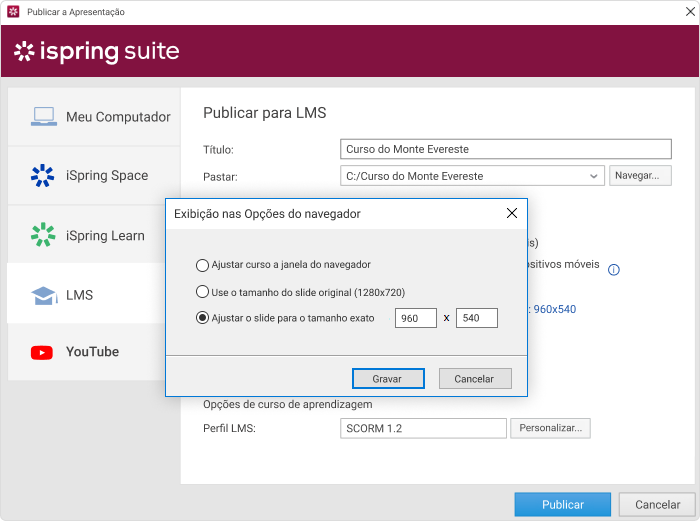Click the Personalizar... button
The image size is (700, 521).
tap(550, 428)
